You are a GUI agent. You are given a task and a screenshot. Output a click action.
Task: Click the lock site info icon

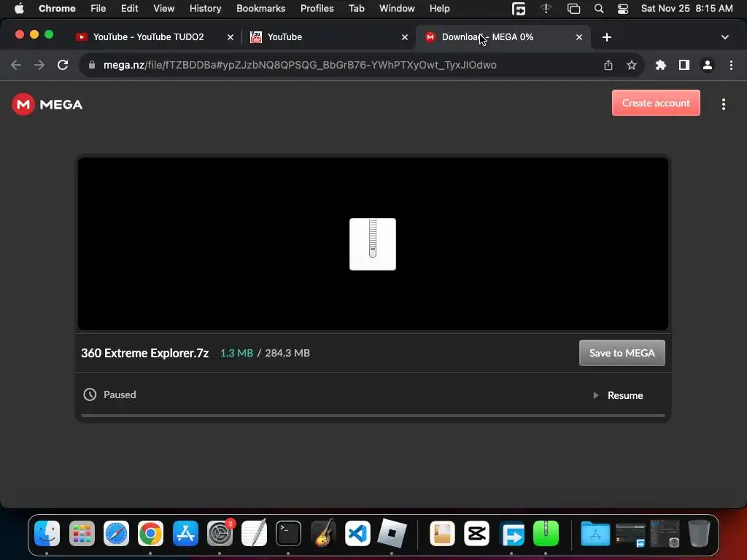pos(91,65)
